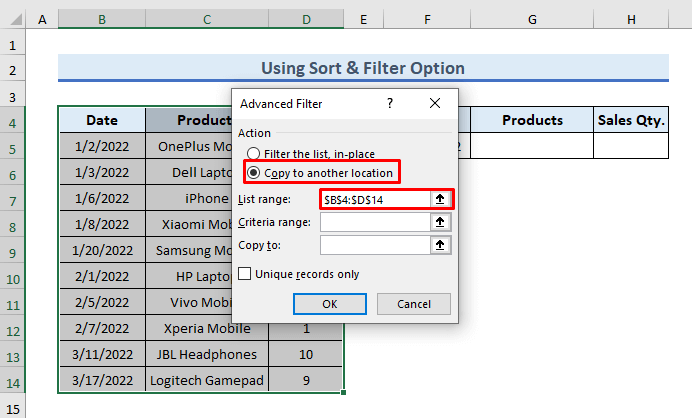The image size is (692, 418).
Task: Click inside the List range field
Action: pyautogui.click(x=375, y=200)
